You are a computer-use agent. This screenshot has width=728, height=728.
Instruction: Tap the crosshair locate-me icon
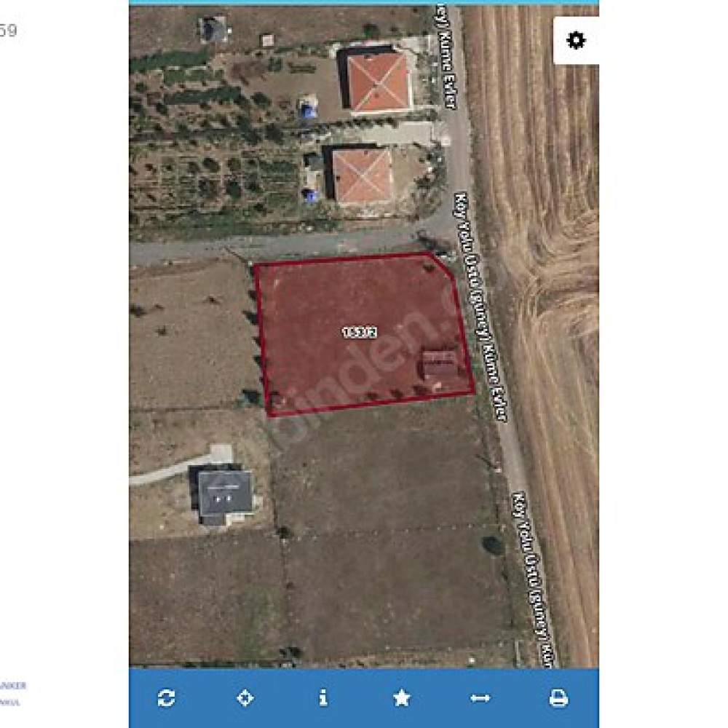245,698
